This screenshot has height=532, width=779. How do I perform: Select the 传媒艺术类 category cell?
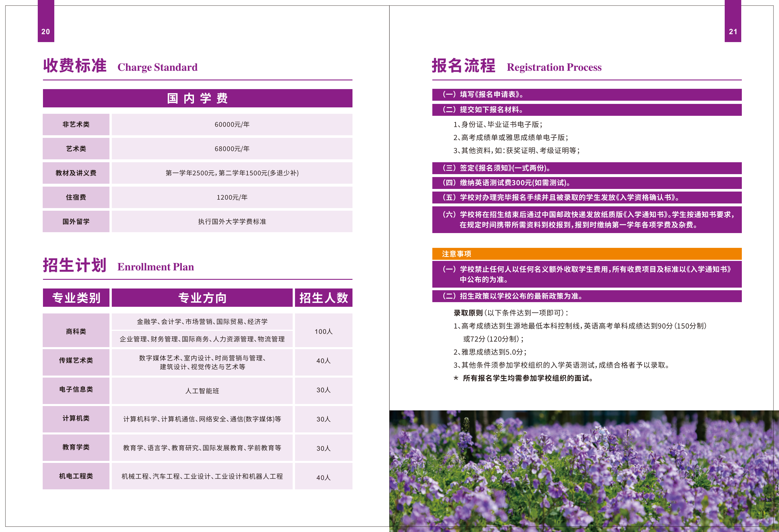pyautogui.click(x=76, y=362)
